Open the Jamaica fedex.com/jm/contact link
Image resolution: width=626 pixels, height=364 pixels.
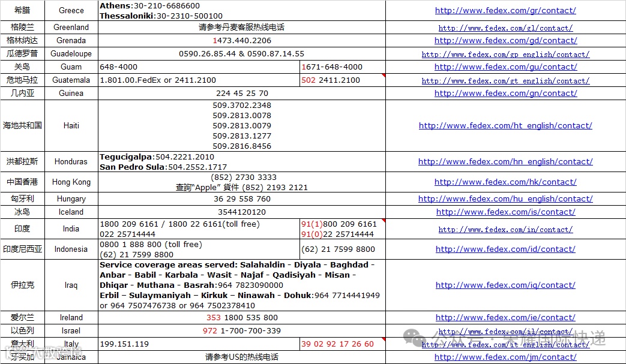pyautogui.click(x=505, y=357)
